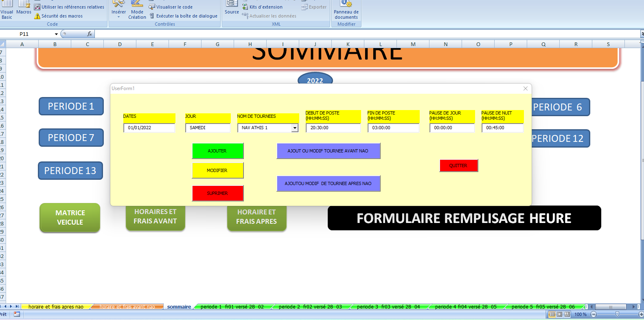
Task: Click the zoom slider handle
Action: [617, 314]
